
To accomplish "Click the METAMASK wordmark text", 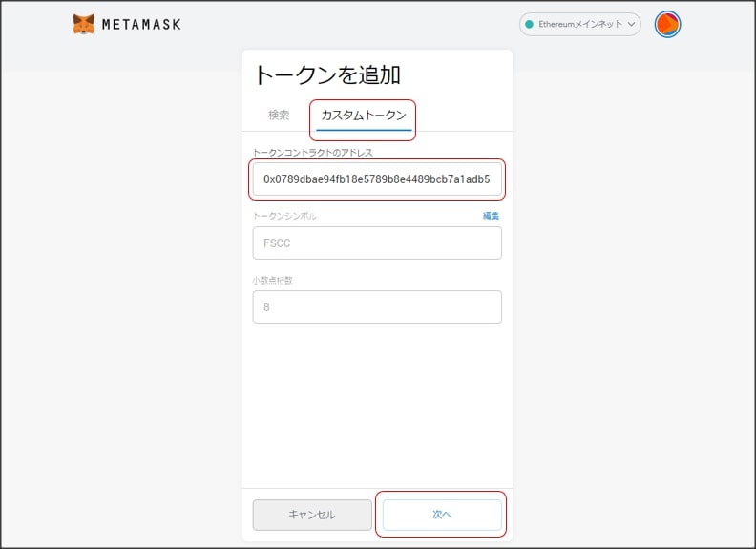I will [141, 24].
